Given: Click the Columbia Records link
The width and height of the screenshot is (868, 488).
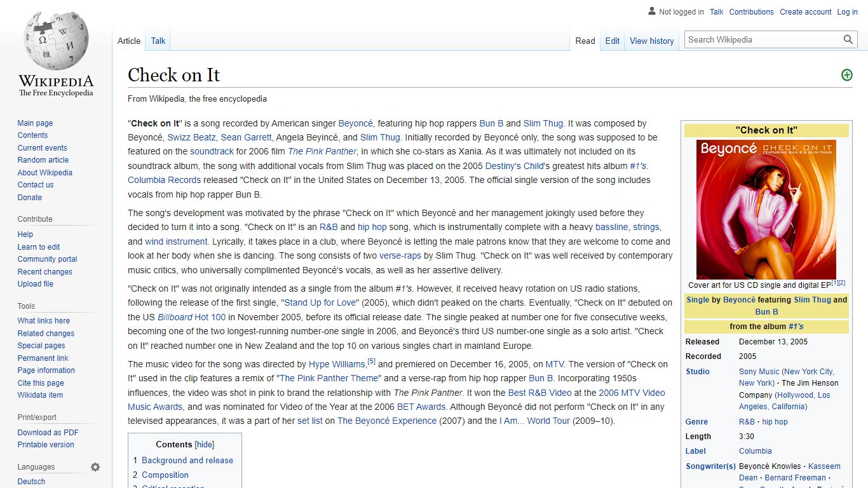Looking at the screenshot, I should pyautogui.click(x=164, y=180).
